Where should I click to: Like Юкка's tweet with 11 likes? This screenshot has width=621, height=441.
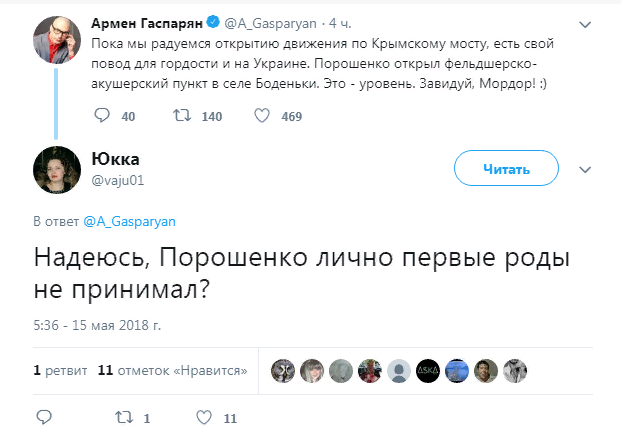[x=204, y=417]
